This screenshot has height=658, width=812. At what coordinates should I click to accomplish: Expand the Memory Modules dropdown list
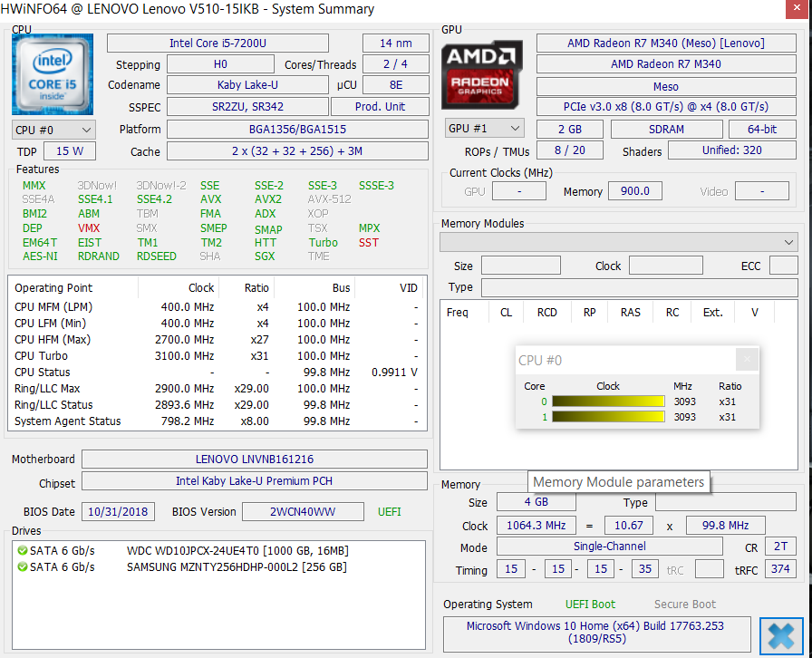pyautogui.click(x=618, y=242)
